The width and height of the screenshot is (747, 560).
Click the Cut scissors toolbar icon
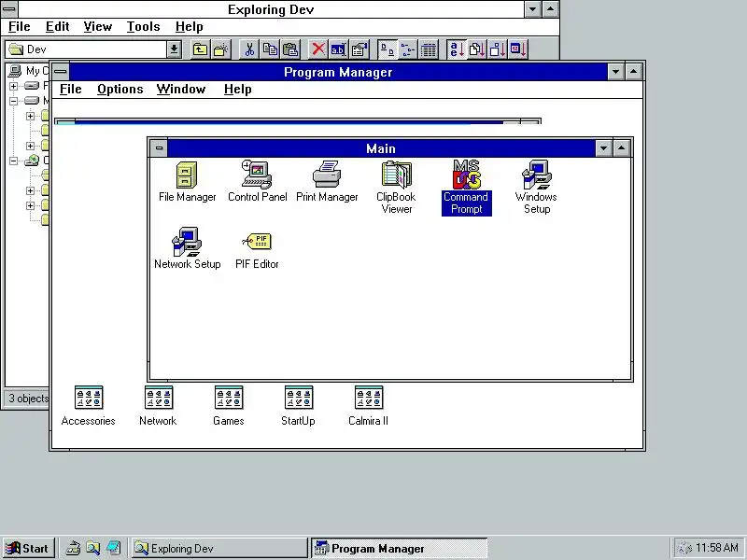pos(249,49)
